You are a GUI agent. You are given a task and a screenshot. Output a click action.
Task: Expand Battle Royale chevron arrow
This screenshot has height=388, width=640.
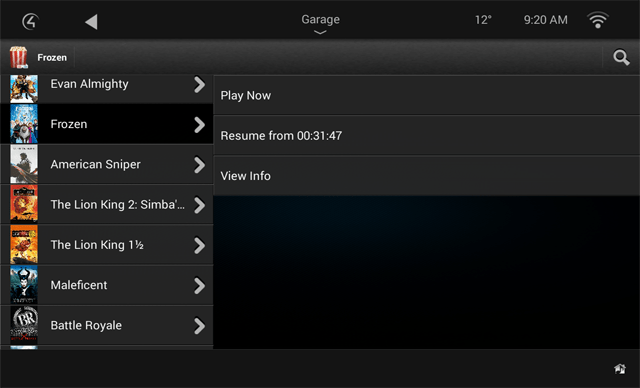199,326
